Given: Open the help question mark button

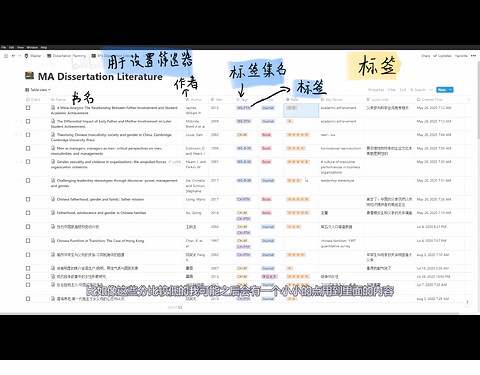Looking at the screenshot, I should point(467,302).
